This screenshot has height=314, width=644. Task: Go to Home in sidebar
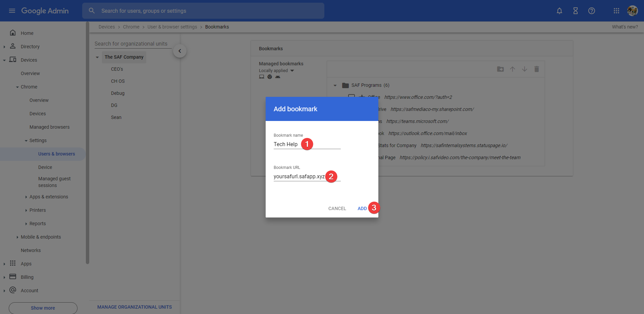click(x=27, y=33)
